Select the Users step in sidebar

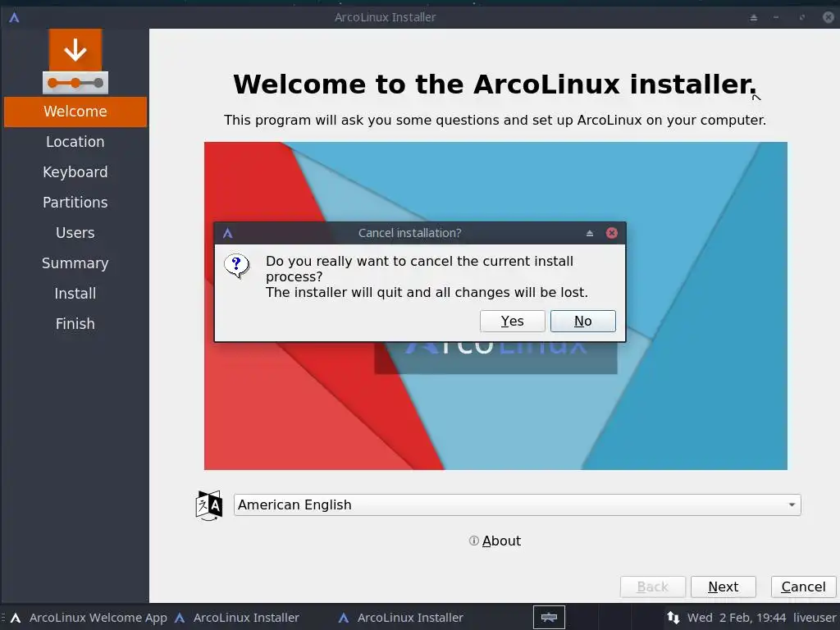(x=75, y=233)
